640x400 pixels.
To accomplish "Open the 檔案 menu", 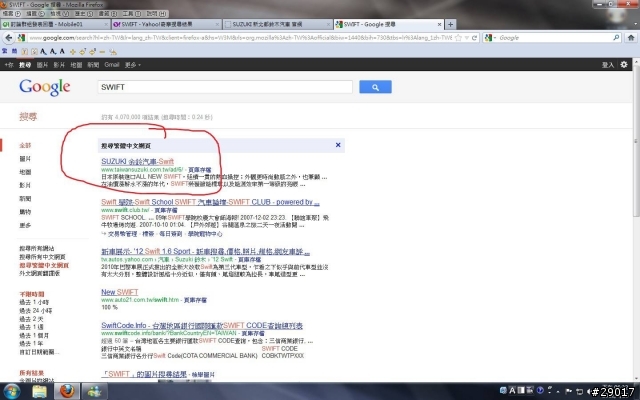I will click(11, 13).
